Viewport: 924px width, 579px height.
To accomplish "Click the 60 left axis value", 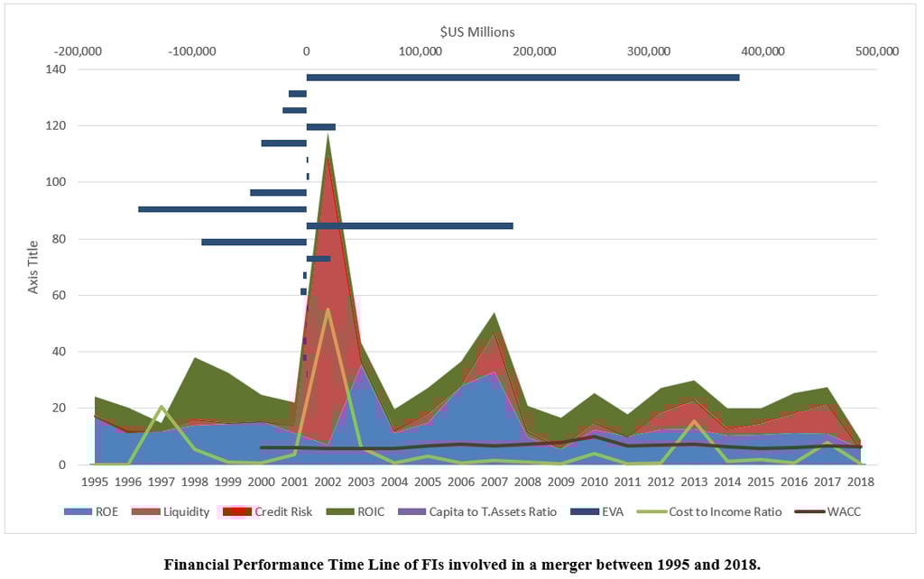I will click(59, 295).
